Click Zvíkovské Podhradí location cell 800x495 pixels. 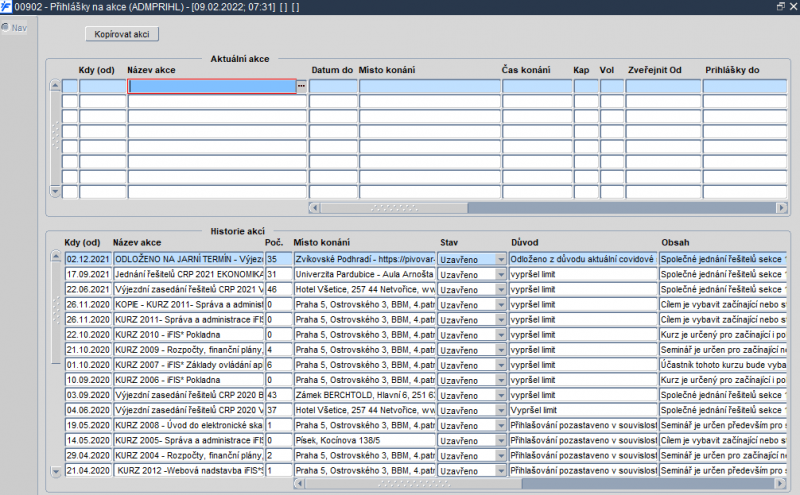(365, 259)
